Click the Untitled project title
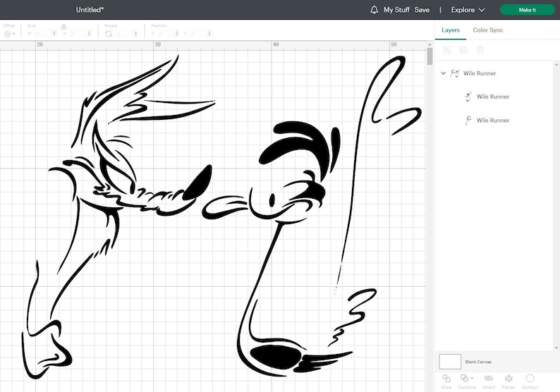The width and height of the screenshot is (560, 392). pyautogui.click(x=90, y=10)
